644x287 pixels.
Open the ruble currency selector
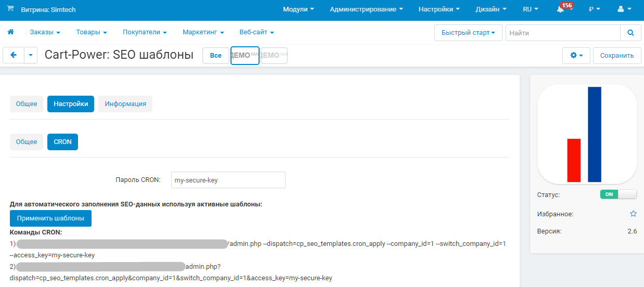pyautogui.click(x=595, y=9)
